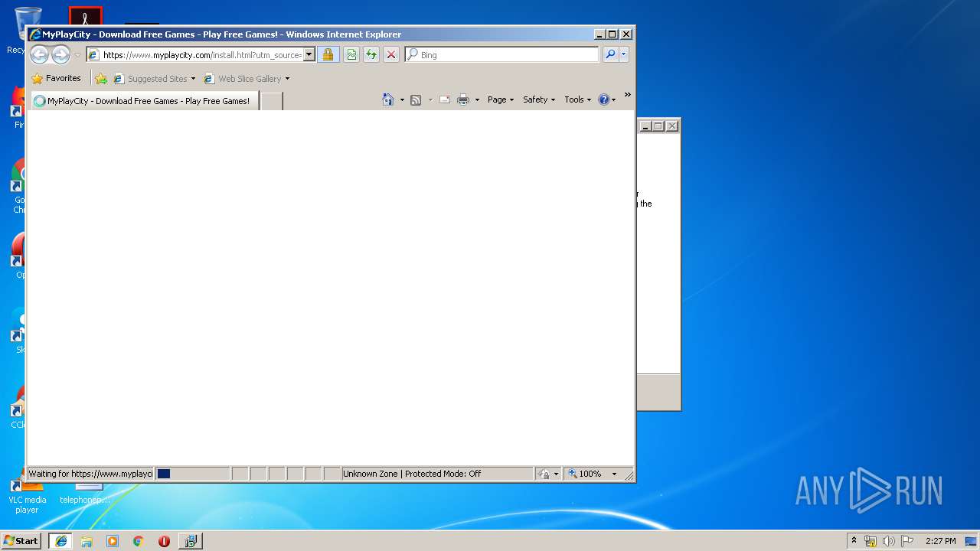Minimize the background installer window
The height and width of the screenshot is (551, 980).
pos(645,126)
